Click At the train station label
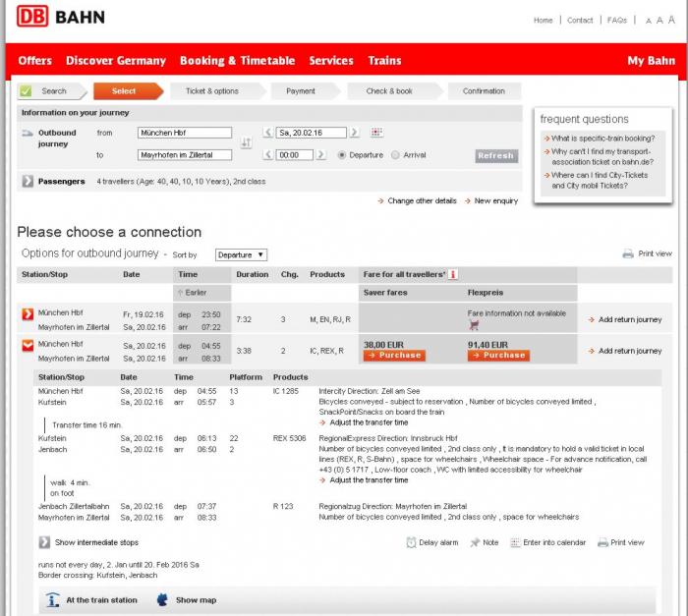This screenshot has width=688, height=616. click(101, 600)
